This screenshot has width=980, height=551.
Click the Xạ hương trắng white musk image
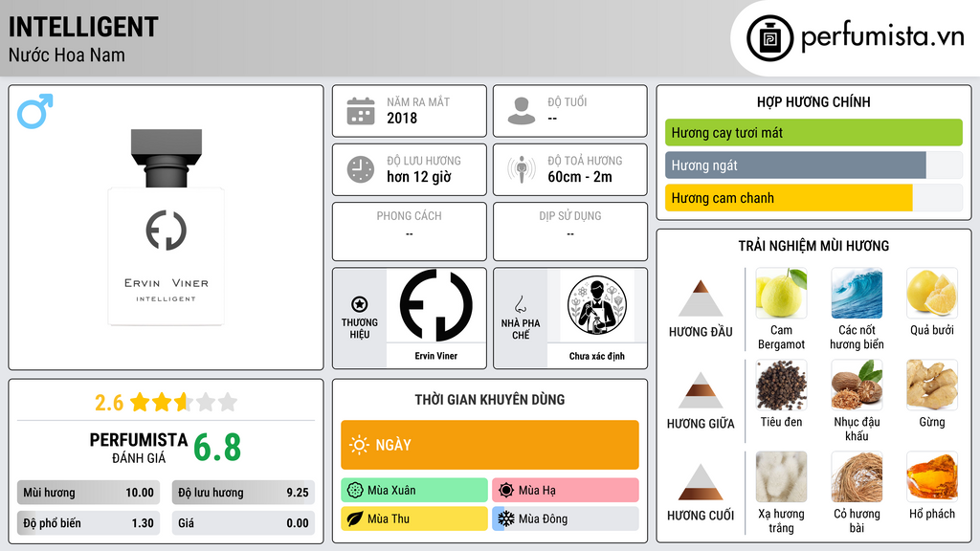(781, 476)
